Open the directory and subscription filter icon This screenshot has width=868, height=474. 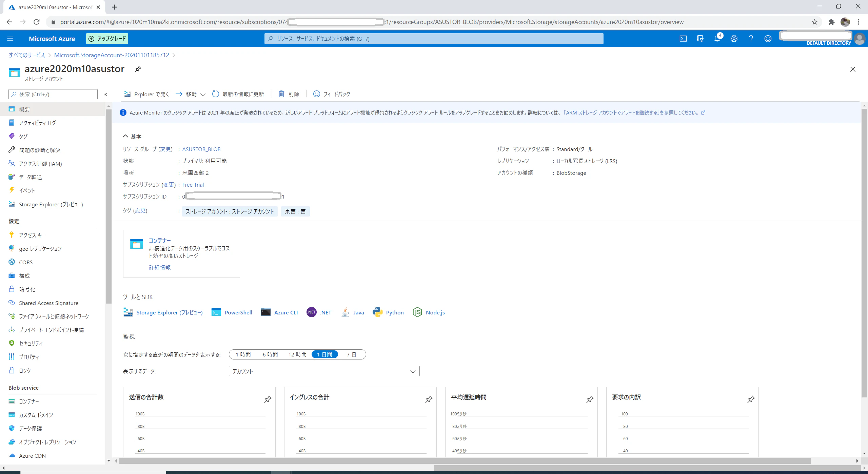pyautogui.click(x=700, y=39)
